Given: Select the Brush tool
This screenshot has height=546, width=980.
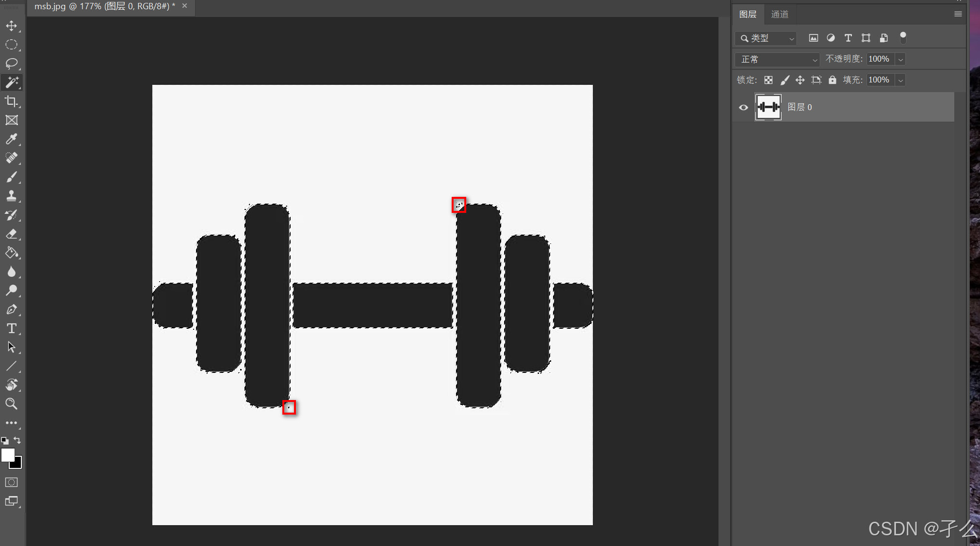Looking at the screenshot, I should pos(11,177).
